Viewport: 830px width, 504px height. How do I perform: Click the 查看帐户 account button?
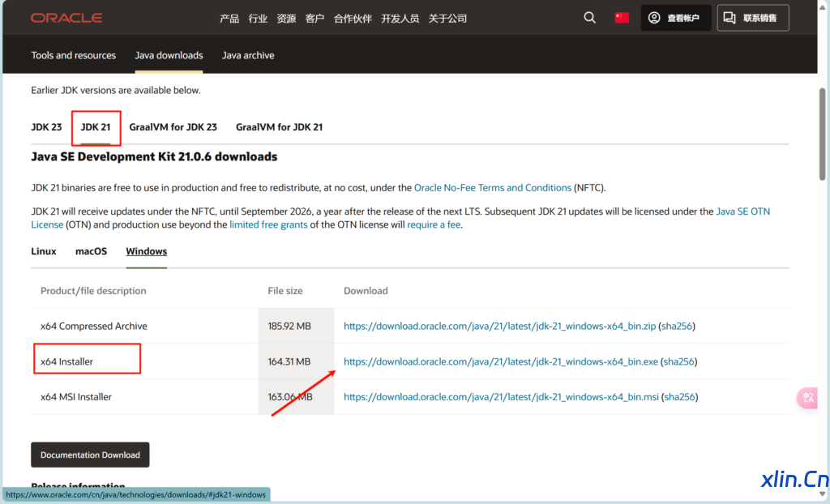675,18
